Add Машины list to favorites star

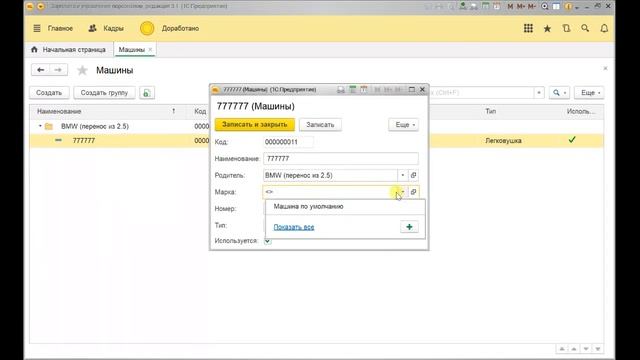click(82, 70)
